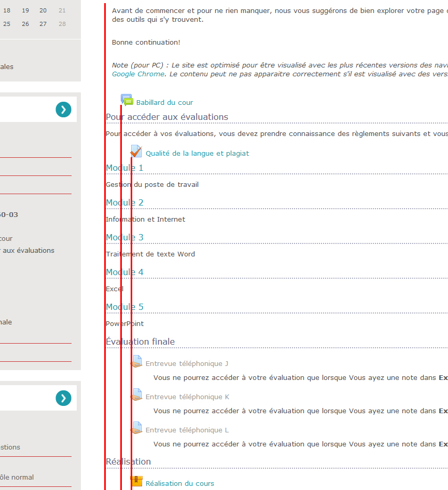Select the Module 3 section heading
The image size is (448, 490).
click(124, 237)
